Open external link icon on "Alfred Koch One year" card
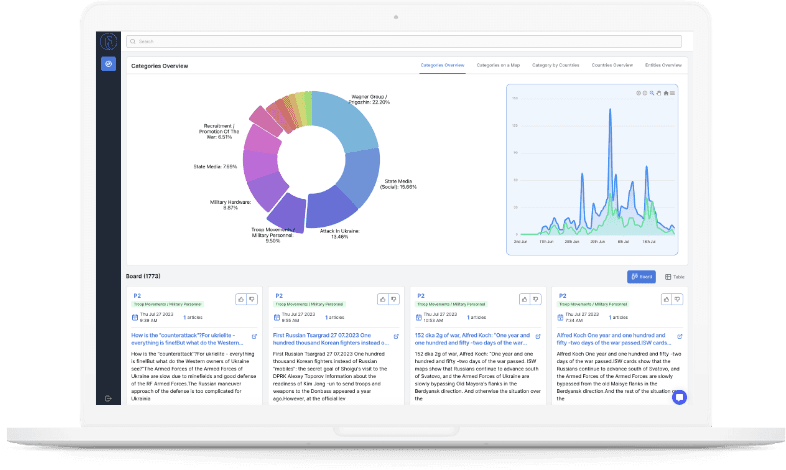This screenshot has width=786, height=470. [x=680, y=337]
